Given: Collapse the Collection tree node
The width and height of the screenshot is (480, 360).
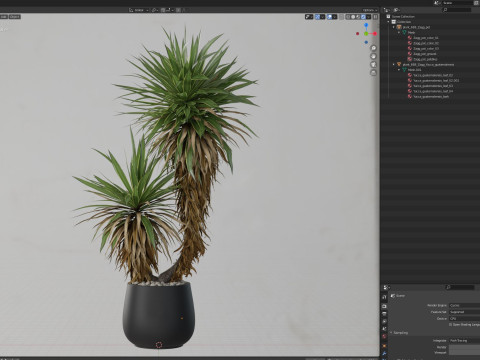Looking at the screenshot, I should pyautogui.click(x=389, y=22).
